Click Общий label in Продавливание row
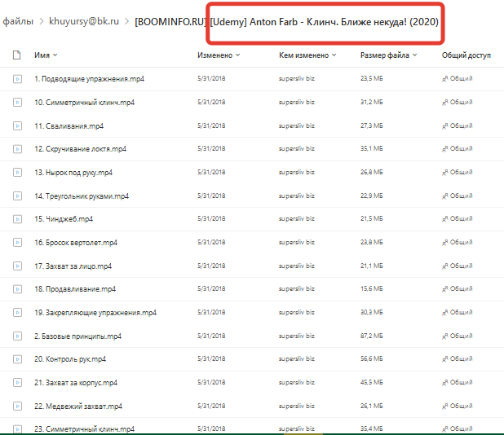504x435 pixels. coord(462,289)
